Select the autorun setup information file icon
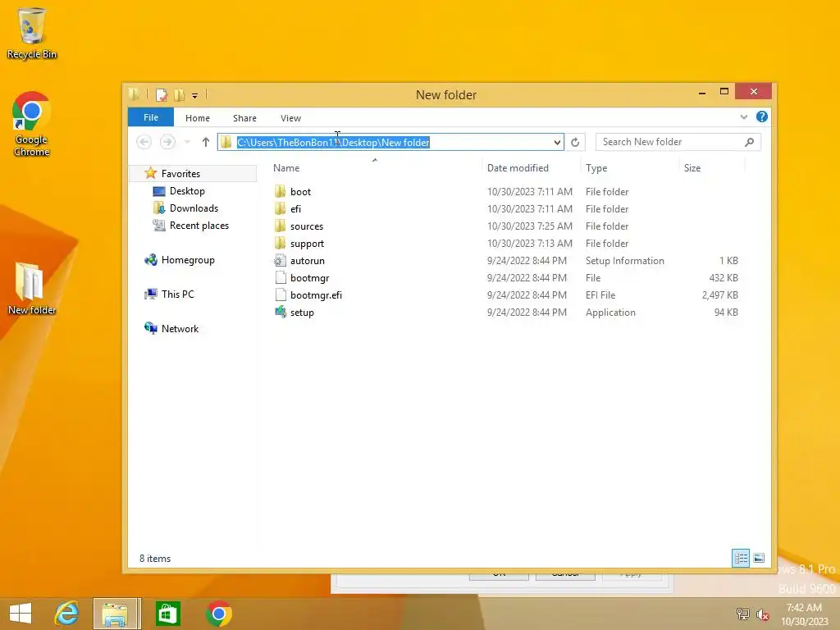Screen dimensions: 840x630 (x=281, y=260)
